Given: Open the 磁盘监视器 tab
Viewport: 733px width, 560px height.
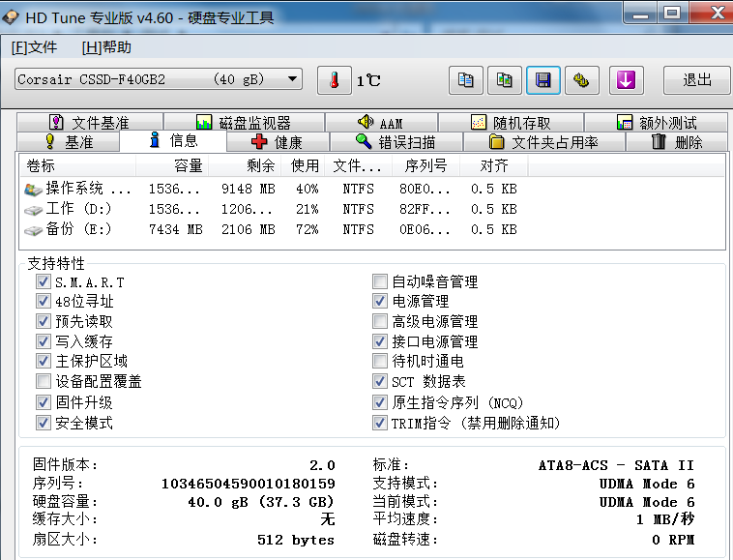Looking at the screenshot, I should (x=244, y=123).
